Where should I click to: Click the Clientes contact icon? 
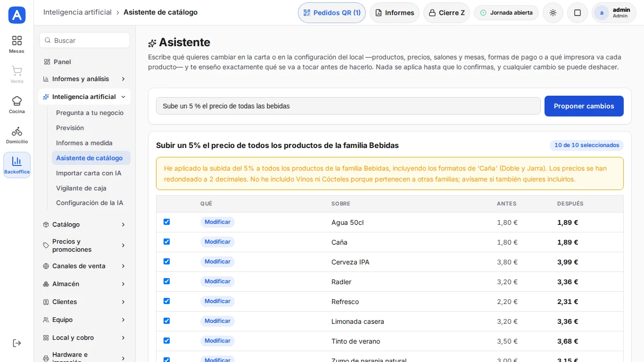click(x=46, y=302)
